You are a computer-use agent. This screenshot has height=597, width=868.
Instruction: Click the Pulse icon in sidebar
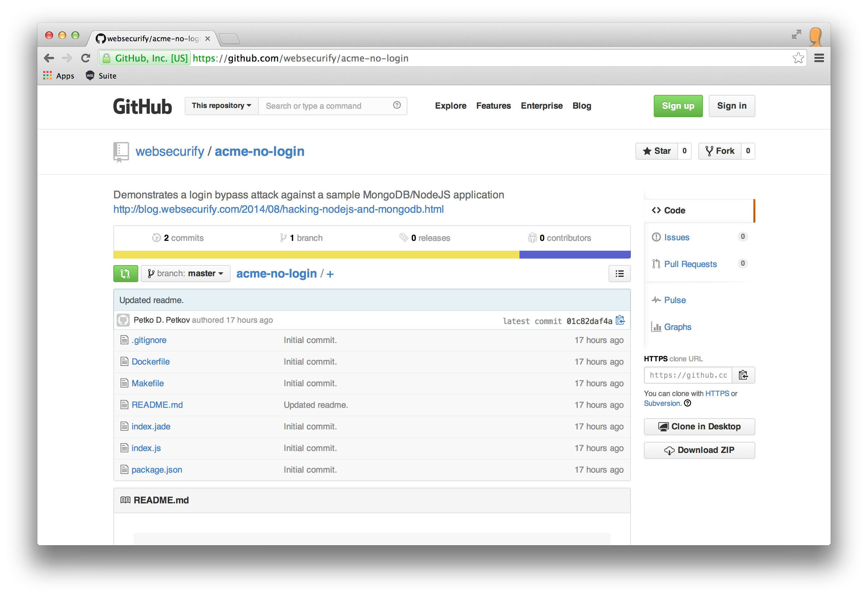click(x=655, y=300)
